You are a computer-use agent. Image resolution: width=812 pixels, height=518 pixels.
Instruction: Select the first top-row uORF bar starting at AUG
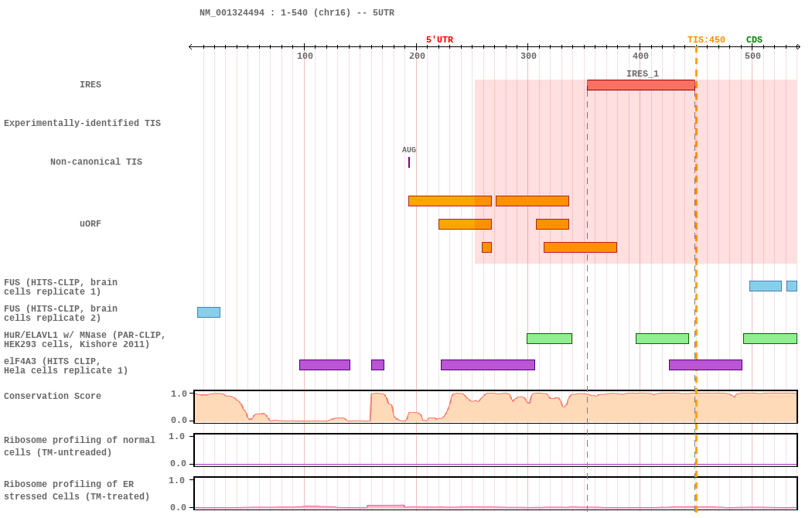tap(450, 201)
